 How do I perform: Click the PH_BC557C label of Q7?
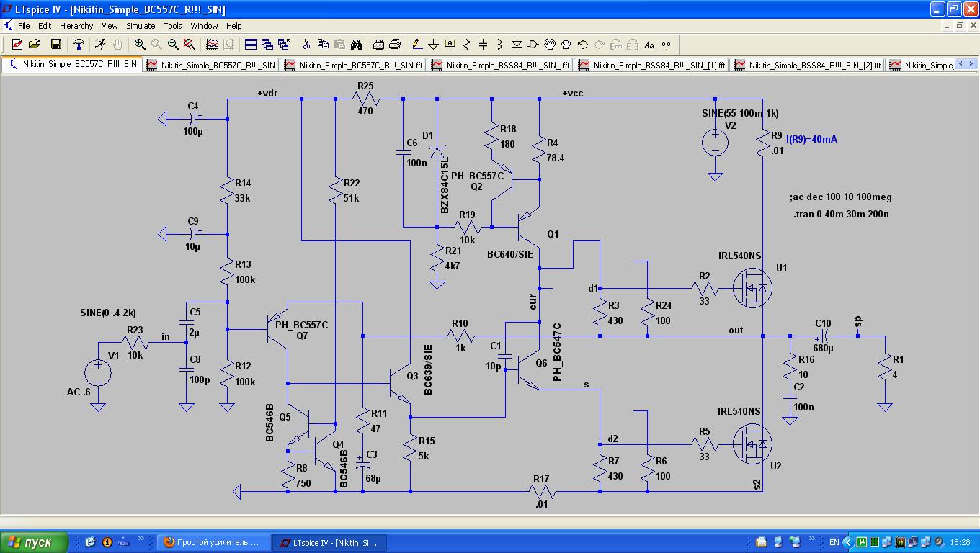click(x=302, y=325)
